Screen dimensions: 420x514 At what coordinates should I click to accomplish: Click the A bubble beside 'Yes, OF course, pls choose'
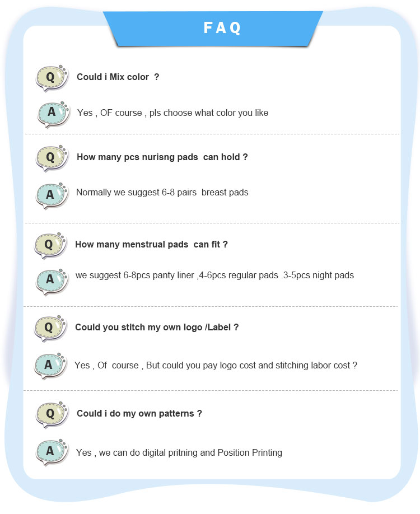pos(53,113)
